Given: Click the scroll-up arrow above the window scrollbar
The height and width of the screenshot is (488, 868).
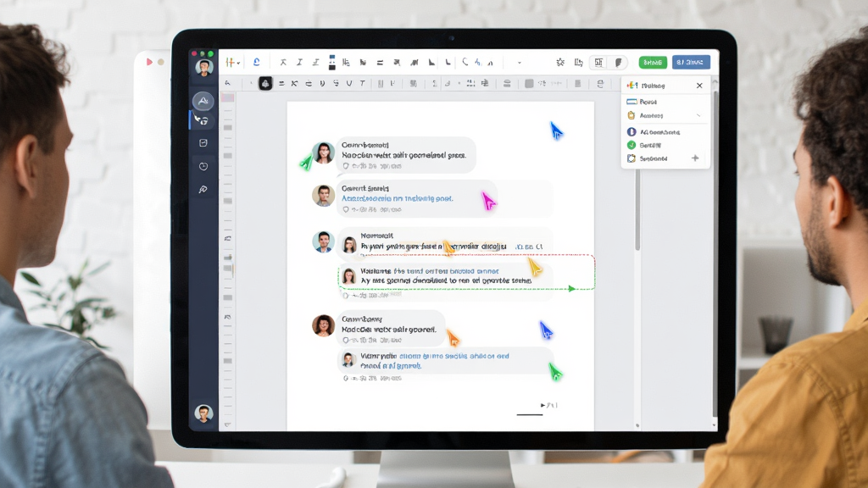Looking at the screenshot, I should (x=714, y=82).
